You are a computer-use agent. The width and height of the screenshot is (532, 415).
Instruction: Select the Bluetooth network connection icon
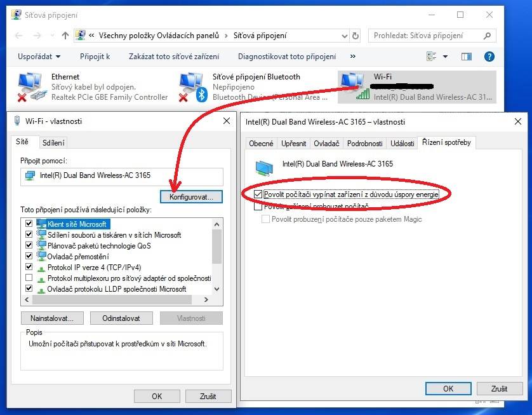[x=193, y=87]
